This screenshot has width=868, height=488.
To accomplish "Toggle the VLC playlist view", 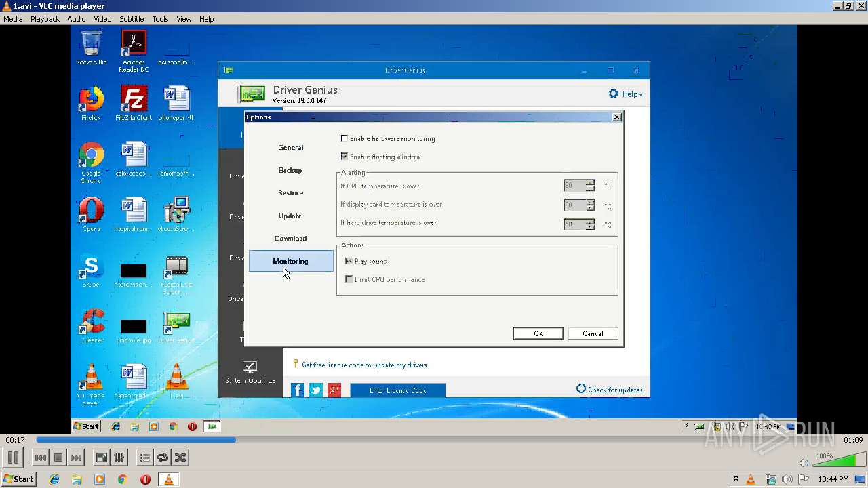I will [x=144, y=457].
